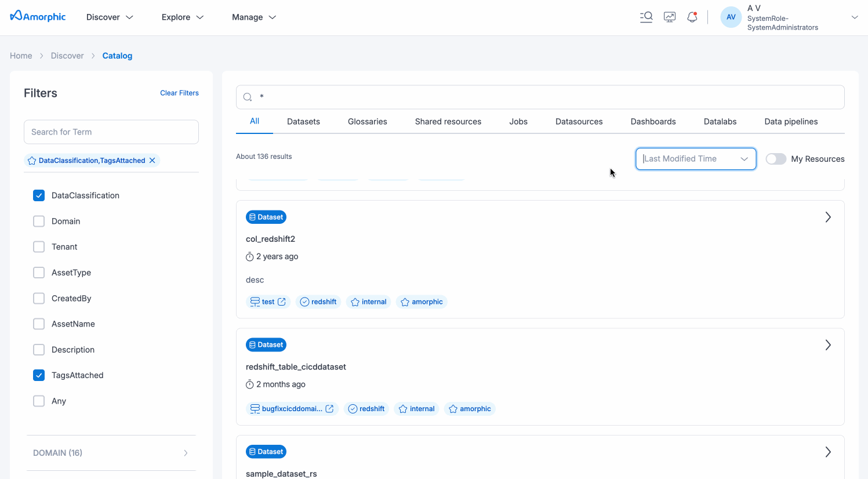Image resolution: width=868 pixels, height=479 pixels.
Task: Click the Clear Filters link
Action: point(179,93)
